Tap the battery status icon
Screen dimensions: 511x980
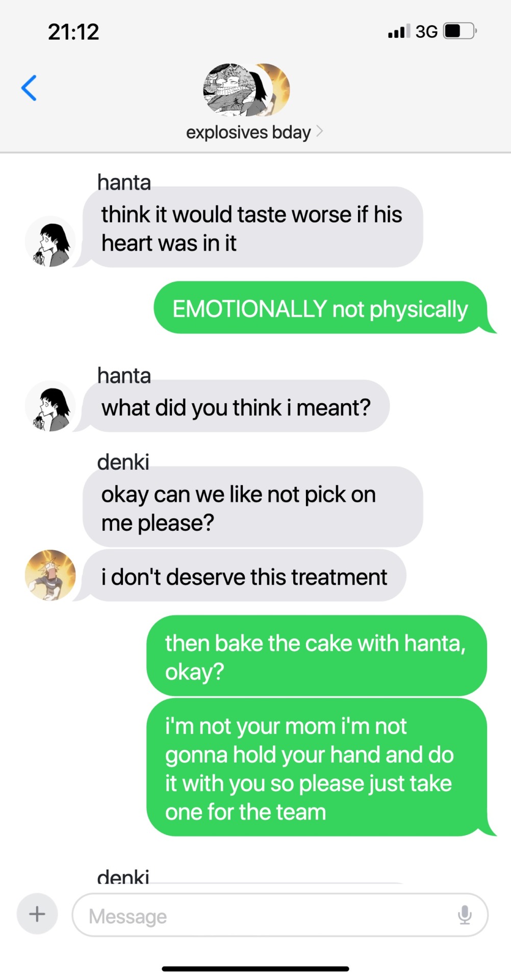pyautogui.click(x=460, y=31)
